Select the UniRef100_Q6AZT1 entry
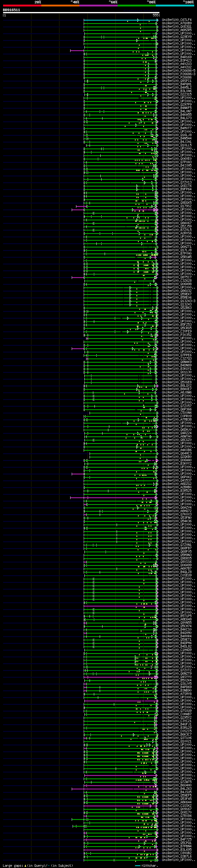The height and width of the screenshot is (868, 197). (x=177, y=247)
